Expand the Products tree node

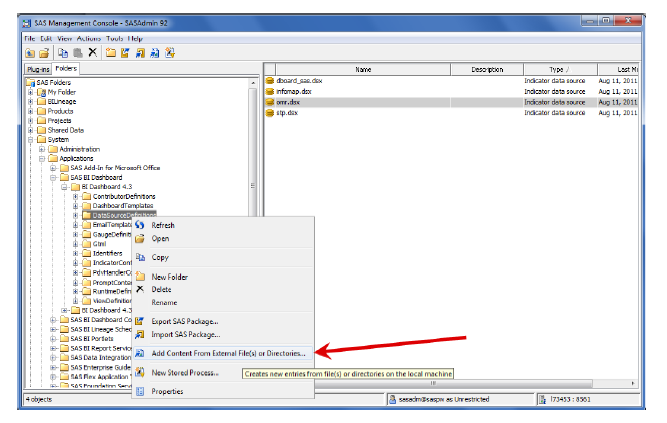(x=31, y=111)
